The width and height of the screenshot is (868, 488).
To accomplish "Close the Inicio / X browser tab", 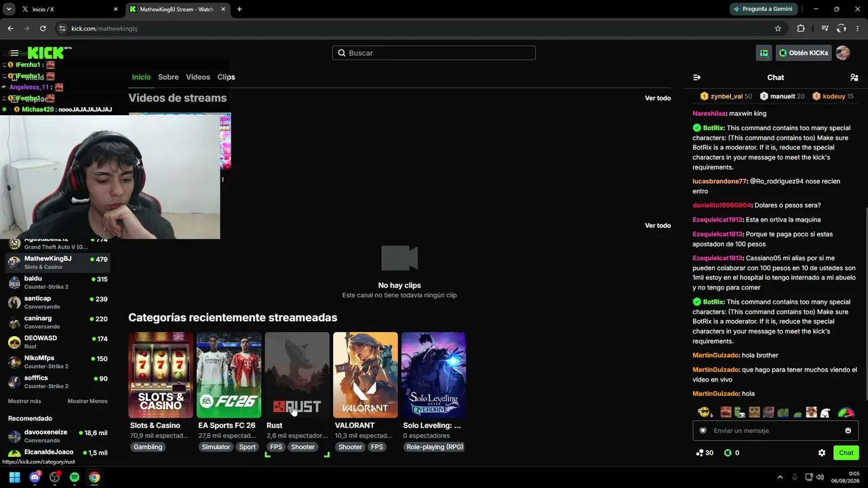I will tap(115, 9).
